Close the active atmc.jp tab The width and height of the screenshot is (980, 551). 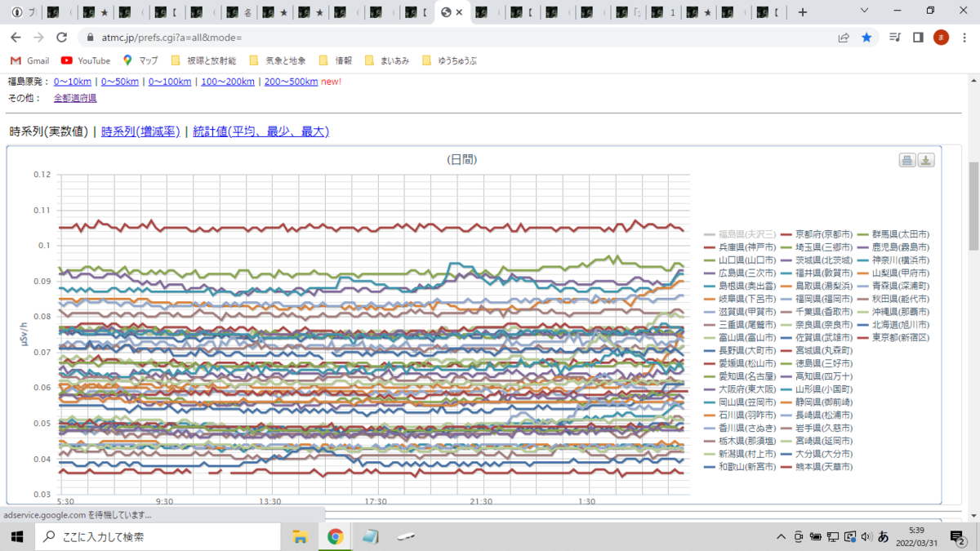(460, 12)
